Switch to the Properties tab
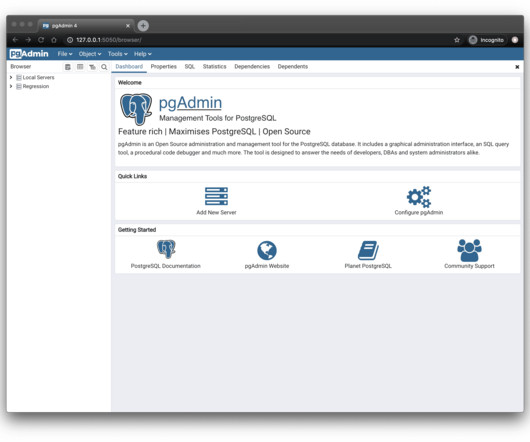 pos(164,67)
